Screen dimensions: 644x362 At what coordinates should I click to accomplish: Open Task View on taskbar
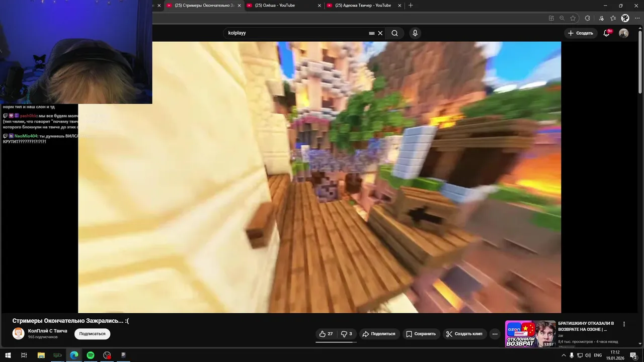[x=24, y=355]
